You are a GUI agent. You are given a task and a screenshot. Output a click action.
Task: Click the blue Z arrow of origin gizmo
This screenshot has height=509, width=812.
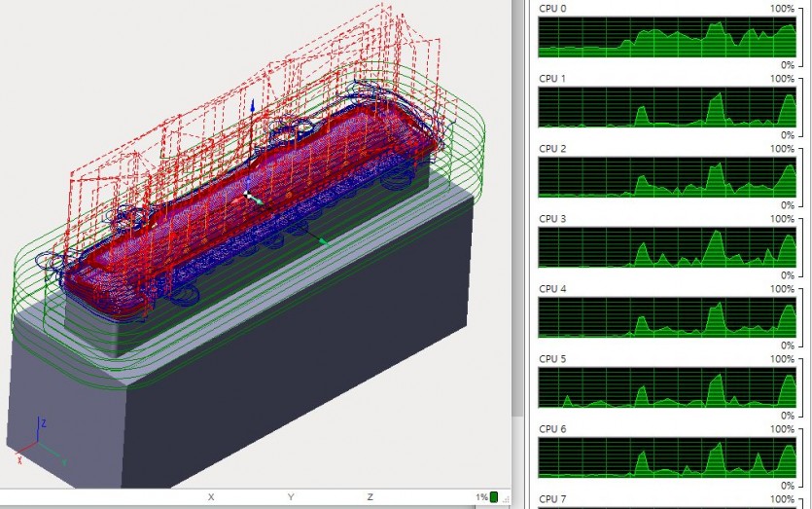tap(253, 105)
